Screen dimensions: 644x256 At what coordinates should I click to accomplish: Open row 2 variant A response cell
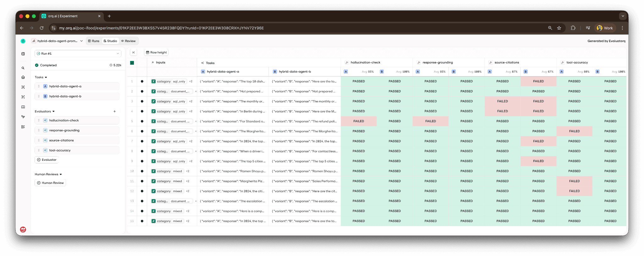tap(233, 91)
